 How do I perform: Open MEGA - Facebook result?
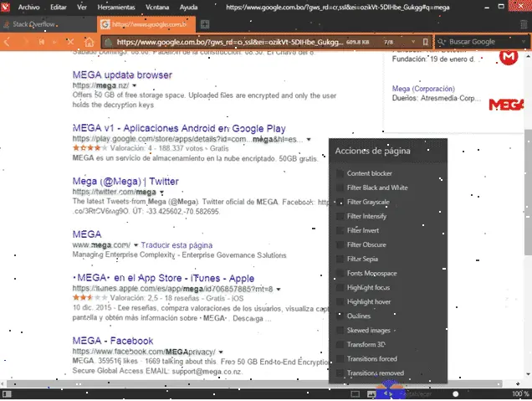click(x=113, y=341)
